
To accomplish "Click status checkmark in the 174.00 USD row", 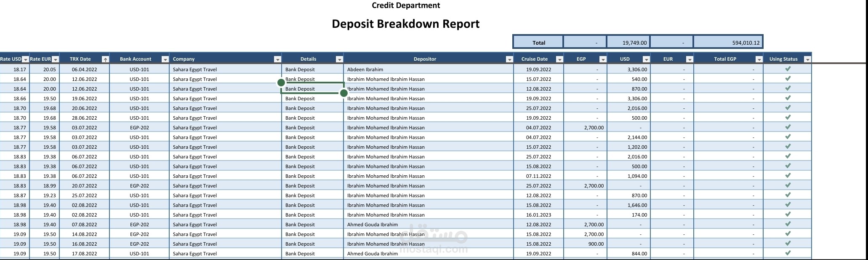I will point(788,214).
